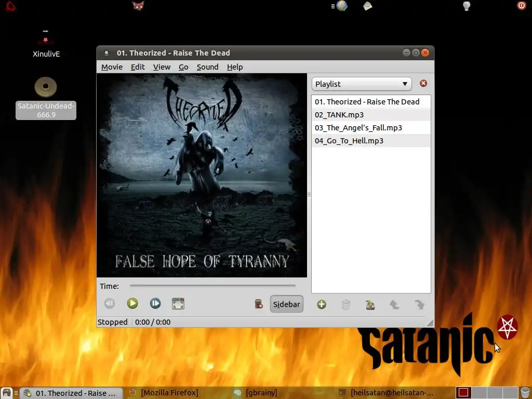The width and height of the screenshot is (532, 399).
Task: Select '01. Theorized - Raise The Dead' playlist entry
Action: tap(371, 102)
